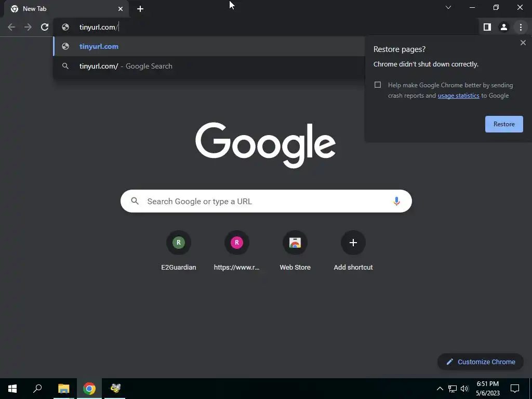Select the tinyurl.com autocomplete suggestion
532x399 pixels.
coord(209,46)
